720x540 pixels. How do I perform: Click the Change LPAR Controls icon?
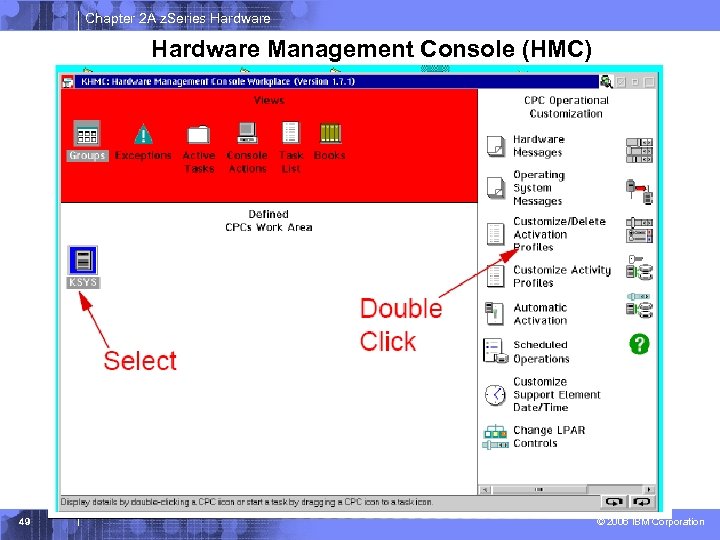pyautogui.click(x=495, y=437)
